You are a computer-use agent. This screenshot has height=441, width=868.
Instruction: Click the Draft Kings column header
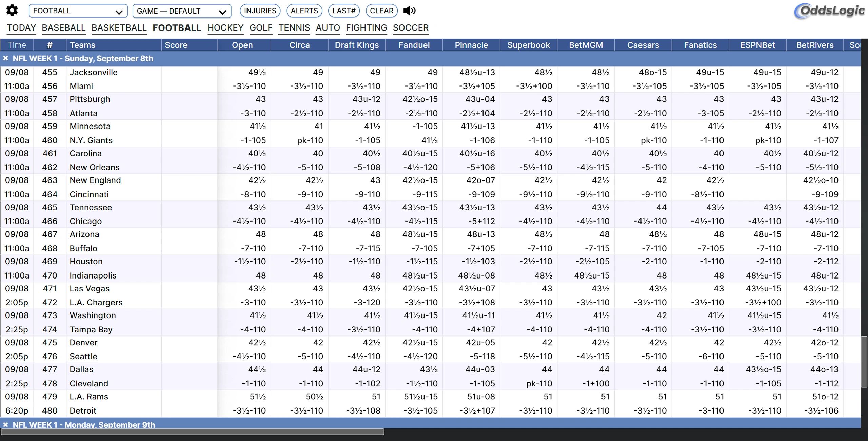(x=357, y=45)
